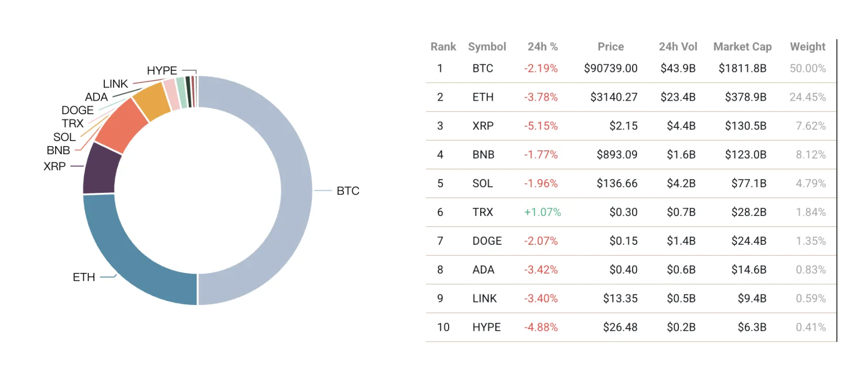Sort table by Market Cap column header
The image size is (868, 381).
tap(742, 47)
